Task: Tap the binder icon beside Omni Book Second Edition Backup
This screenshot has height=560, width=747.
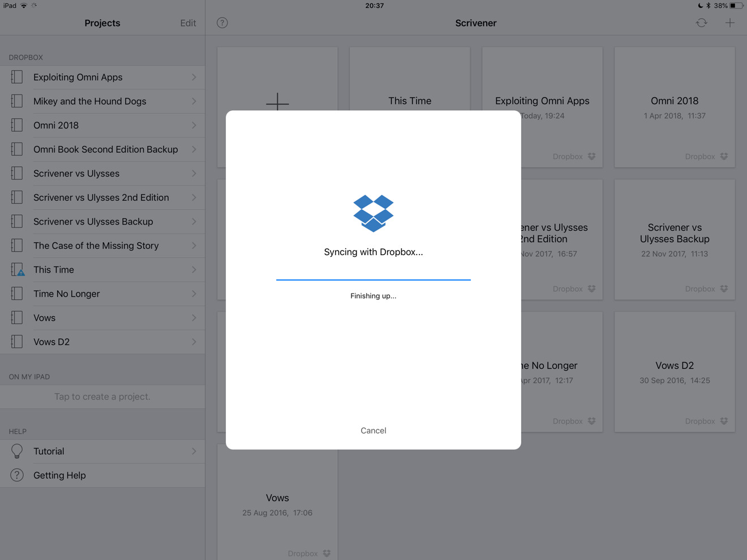Action: pos(17,149)
